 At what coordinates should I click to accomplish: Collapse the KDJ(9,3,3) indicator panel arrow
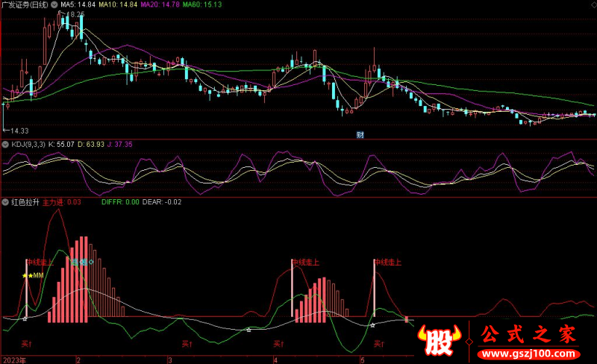(x=6, y=144)
